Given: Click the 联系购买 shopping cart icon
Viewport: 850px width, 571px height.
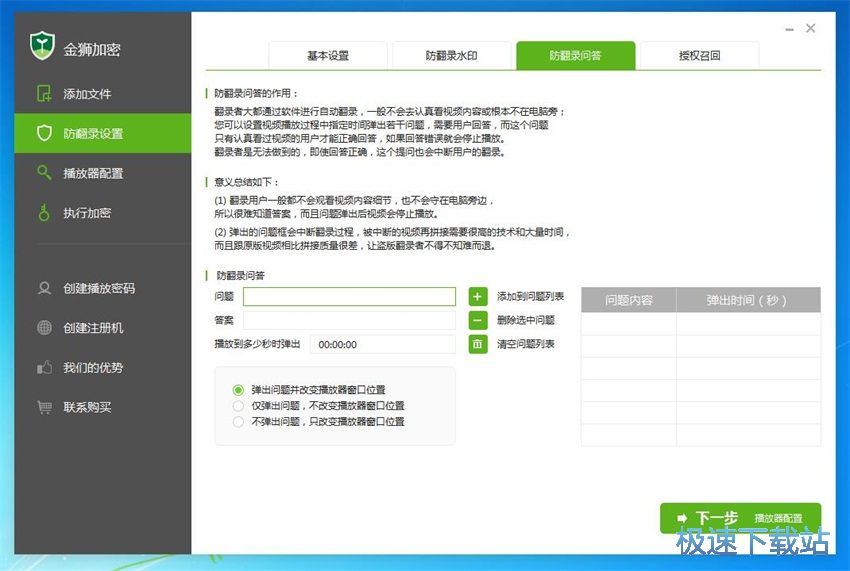Looking at the screenshot, I should (x=44, y=407).
